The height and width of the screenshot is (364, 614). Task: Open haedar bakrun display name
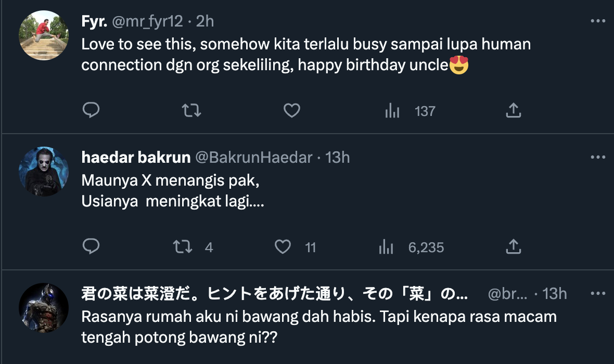136,158
